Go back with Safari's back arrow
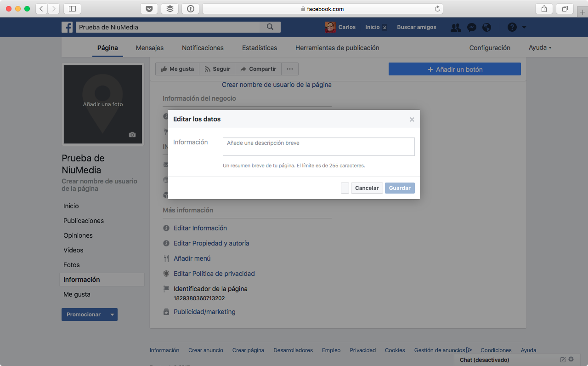 pyautogui.click(x=41, y=9)
